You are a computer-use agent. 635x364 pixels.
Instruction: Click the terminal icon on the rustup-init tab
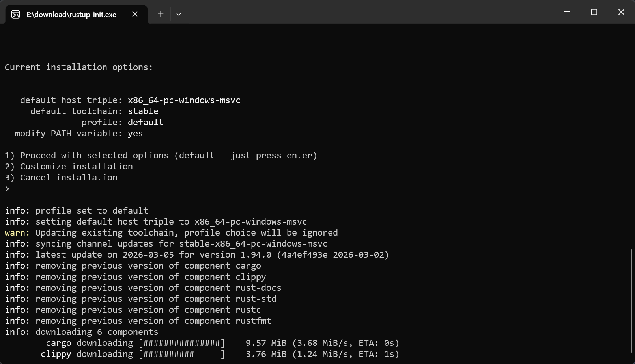(x=15, y=15)
